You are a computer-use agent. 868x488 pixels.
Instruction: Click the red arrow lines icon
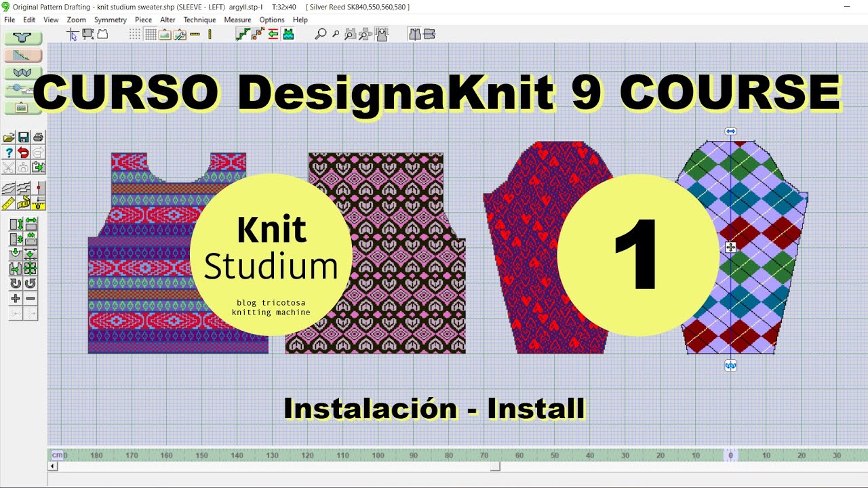click(273, 34)
